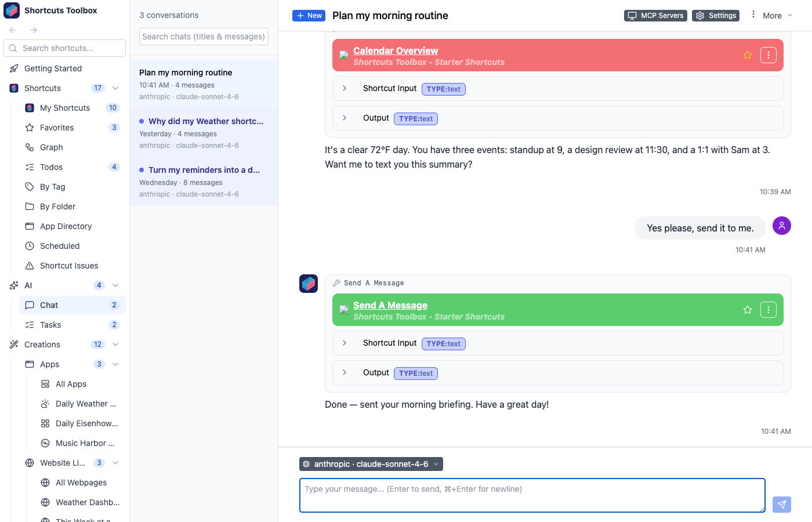Open Favorites in sidebar

point(72,128)
